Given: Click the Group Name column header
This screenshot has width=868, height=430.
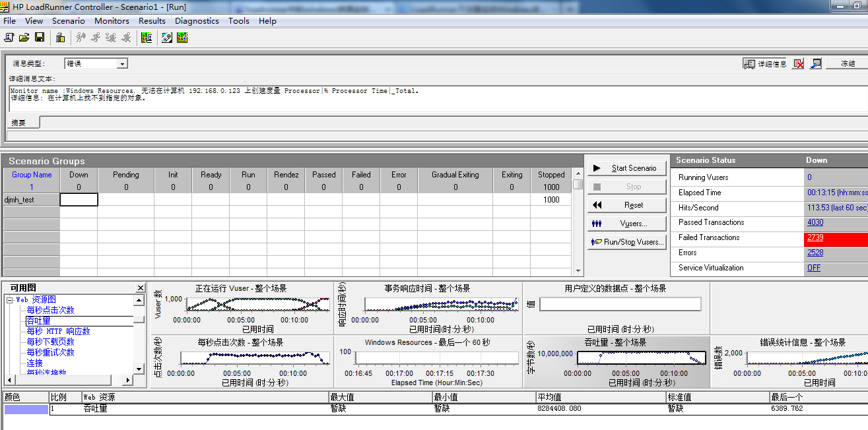Looking at the screenshot, I should click(x=31, y=175).
